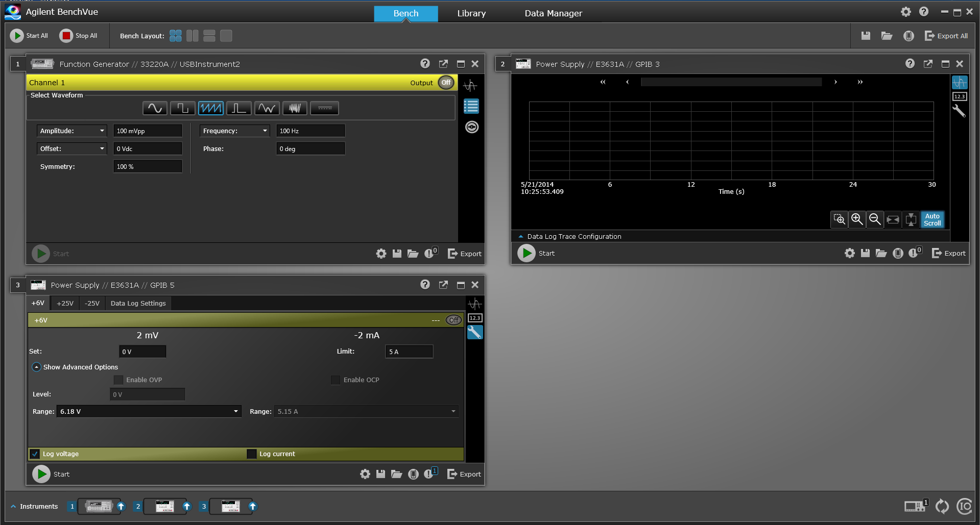Image resolution: width=980 pixels, height=525 pixels.
Task: Collapse the Instruments tray
Action: coord(13,506)
